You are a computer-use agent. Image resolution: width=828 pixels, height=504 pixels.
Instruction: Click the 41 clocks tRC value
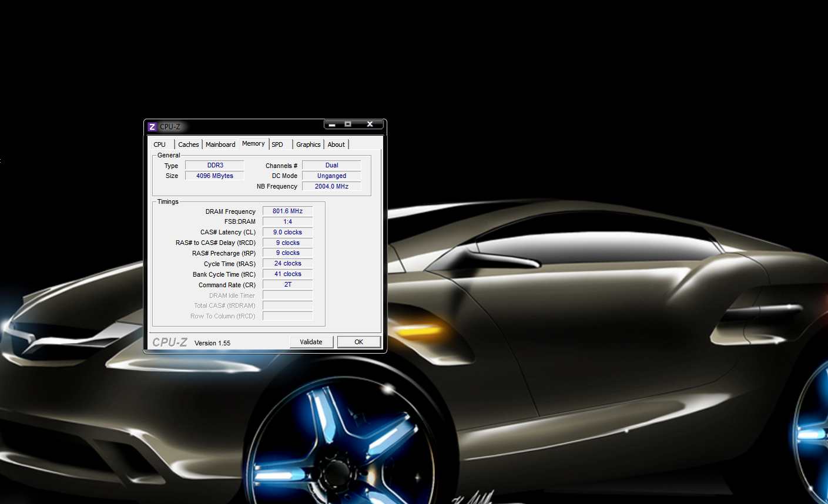pyautogui.click(x=287, y=274)
